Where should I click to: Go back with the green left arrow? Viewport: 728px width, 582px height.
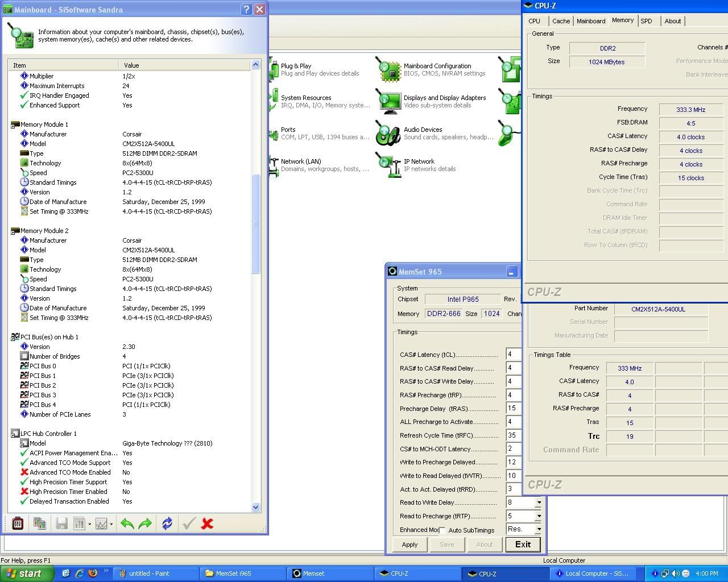click(127, 523)
